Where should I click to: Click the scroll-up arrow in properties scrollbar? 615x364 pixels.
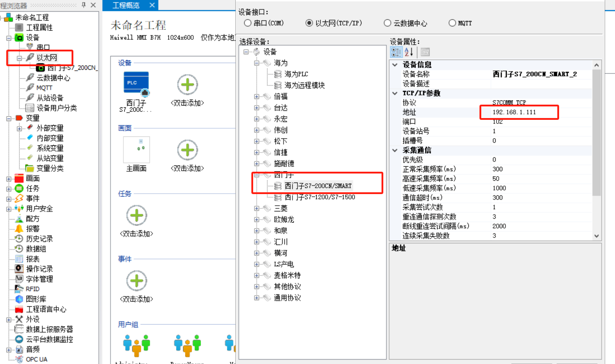tap(597, 65)
